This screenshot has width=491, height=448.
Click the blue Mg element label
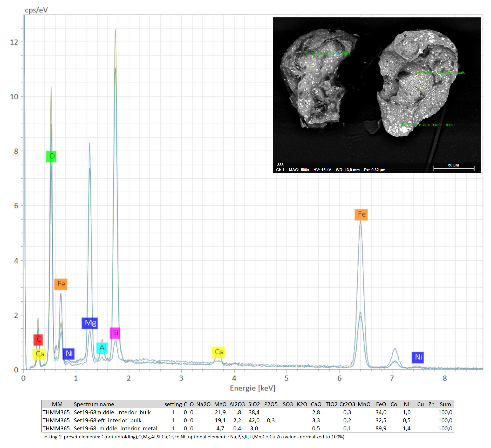pos(90,323)
